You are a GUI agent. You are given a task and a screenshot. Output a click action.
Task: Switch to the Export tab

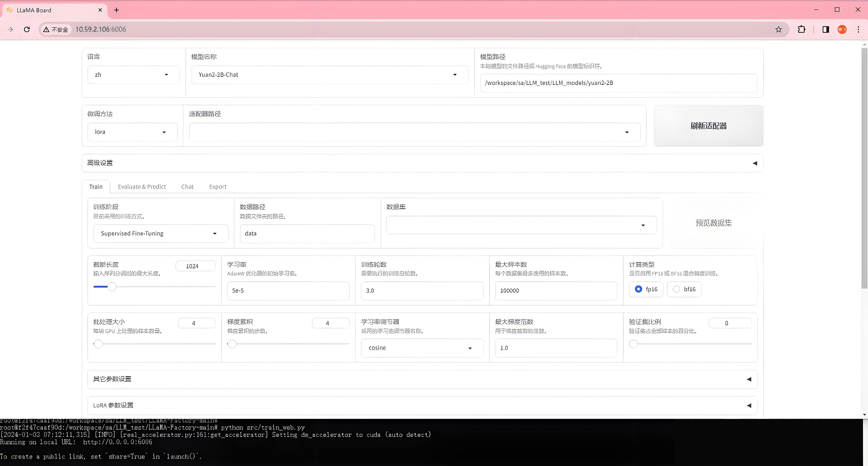pyautogui.click(x=218, y=187)
